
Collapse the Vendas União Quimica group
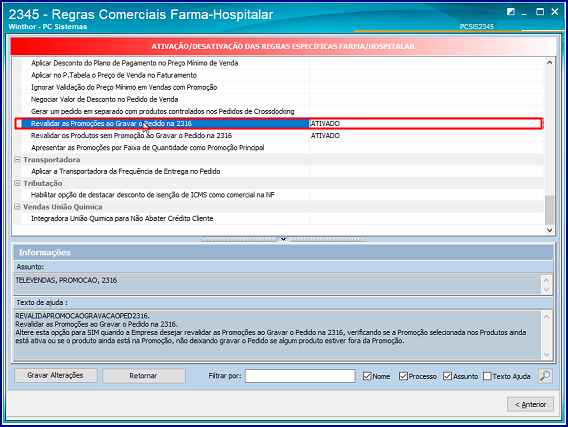(x=17, y=207)
